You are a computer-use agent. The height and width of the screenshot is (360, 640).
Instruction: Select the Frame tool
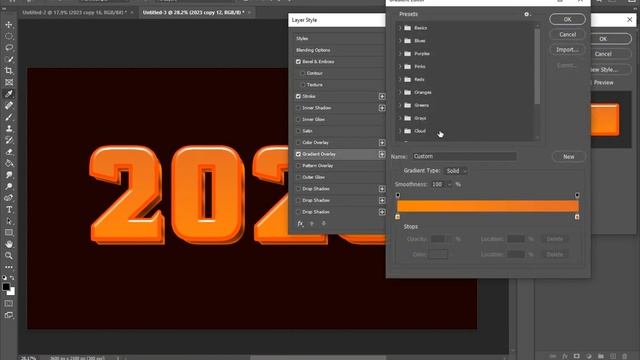click(9, 82)
